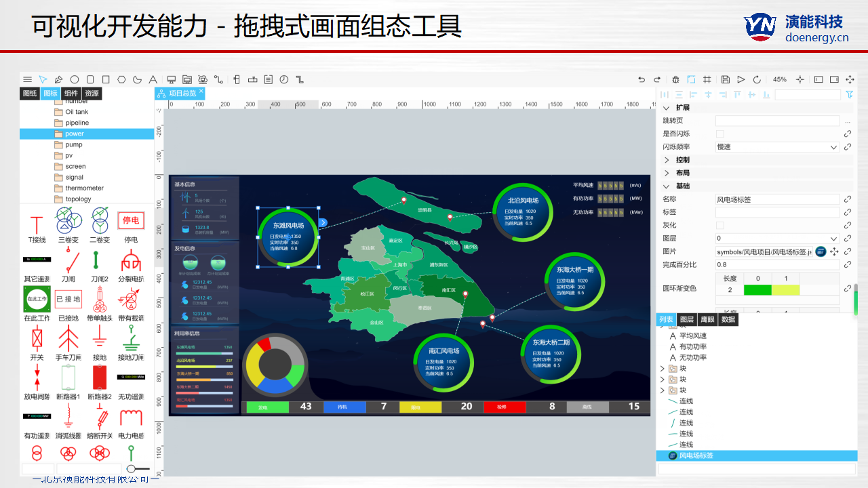This screenshot has width=868, height=488.
Task: Click the green gradient color swatch
Action: (757, 290)
